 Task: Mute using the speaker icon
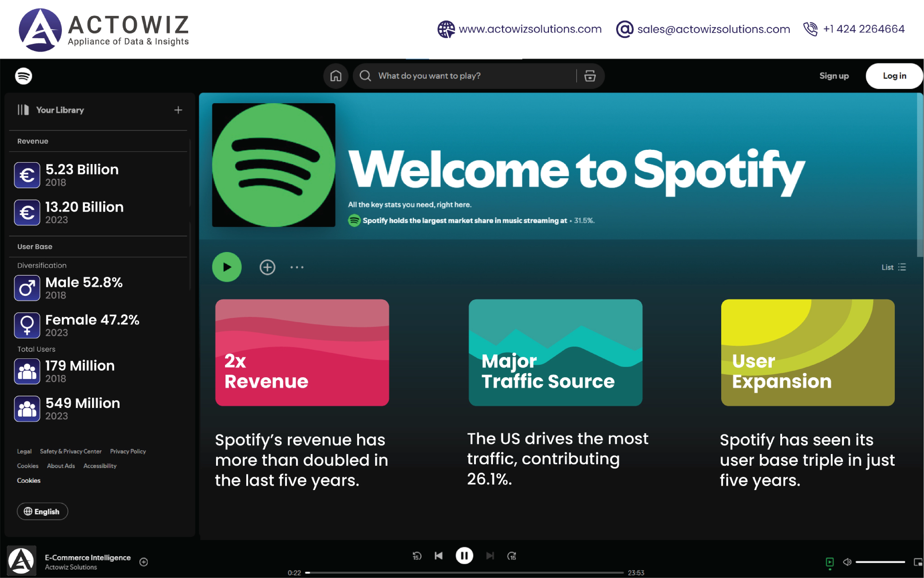(x=847, y=562)
